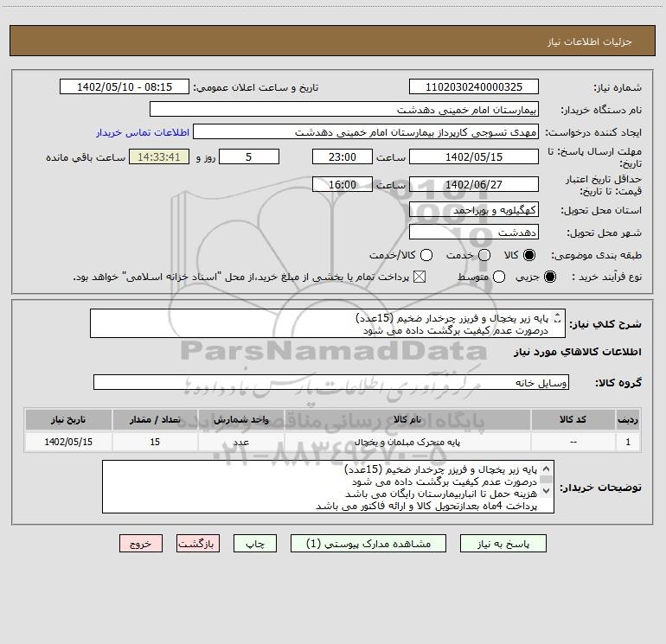Click the 23:00 deadline time field
The width and height of the screenshot is (666, 644).
tap(343, 156)
